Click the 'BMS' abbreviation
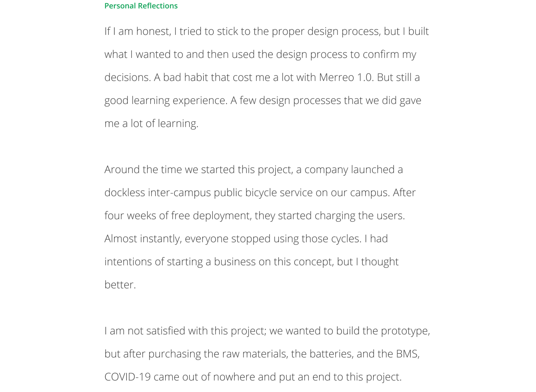 (x=407, y=354)
